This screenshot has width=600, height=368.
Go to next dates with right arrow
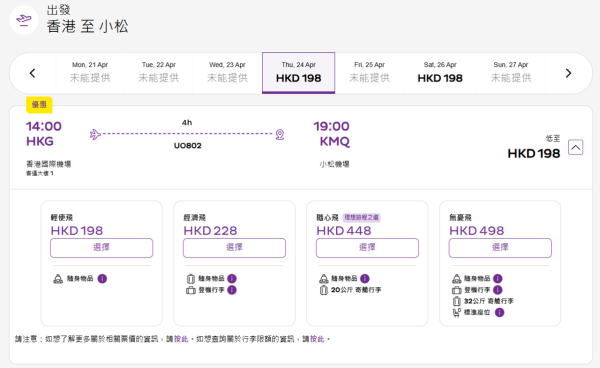tap(568, 73)
